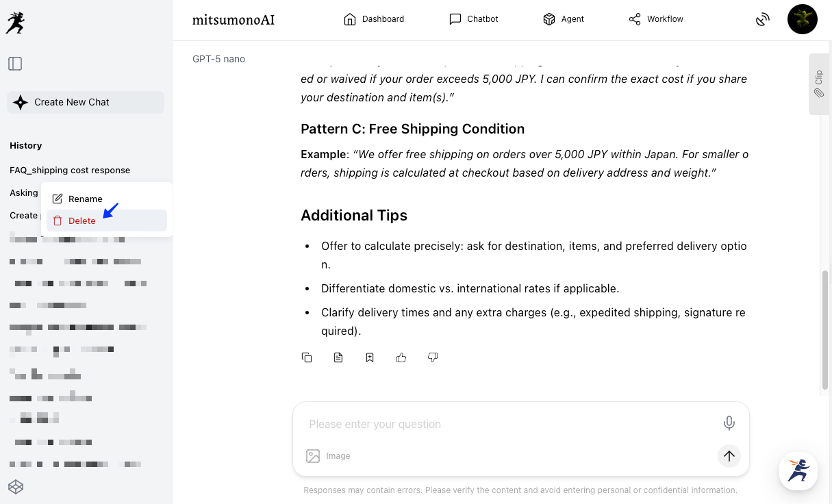Click the ninja logo at top-left
Viewport: 832px width, 504px height.
(15, 23)
